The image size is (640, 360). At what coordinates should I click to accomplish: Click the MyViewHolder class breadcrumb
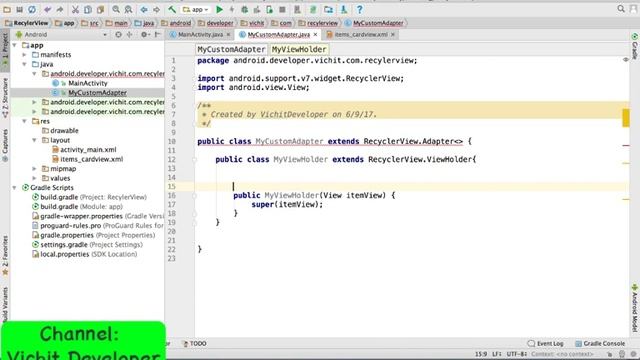click(x=299, y=49)
